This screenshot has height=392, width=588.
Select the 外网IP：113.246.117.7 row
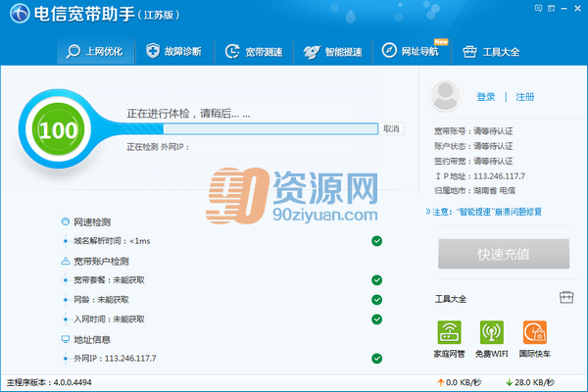click(223, 359)
